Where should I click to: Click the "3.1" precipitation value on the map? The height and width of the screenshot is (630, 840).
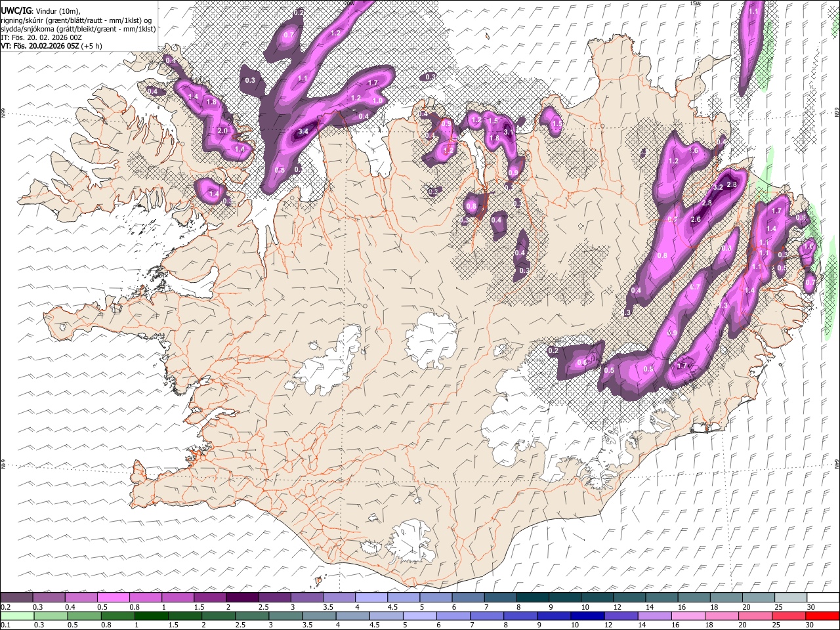tap(508, 133)
